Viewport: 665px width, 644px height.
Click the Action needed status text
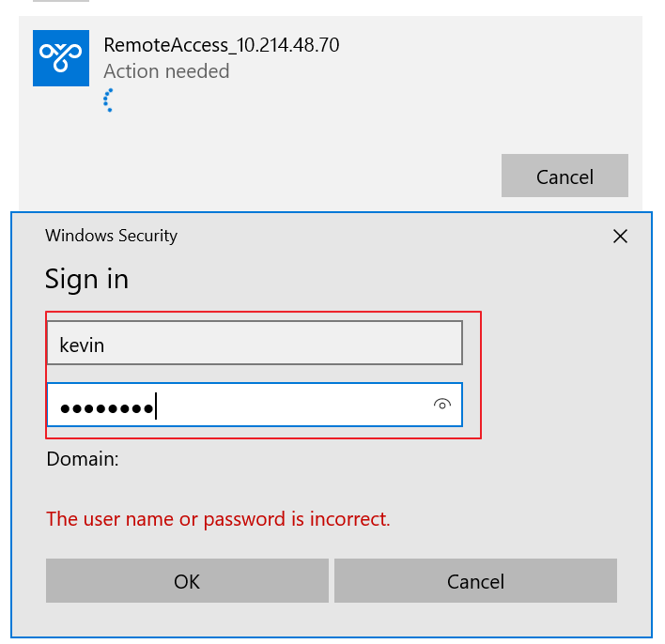pyautogui.click(x=166, y=71)
